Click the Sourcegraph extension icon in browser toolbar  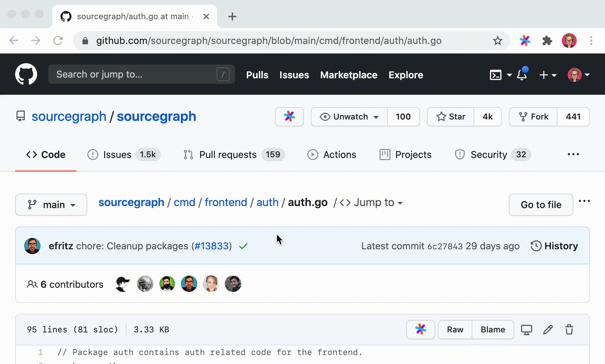point(525,41)
